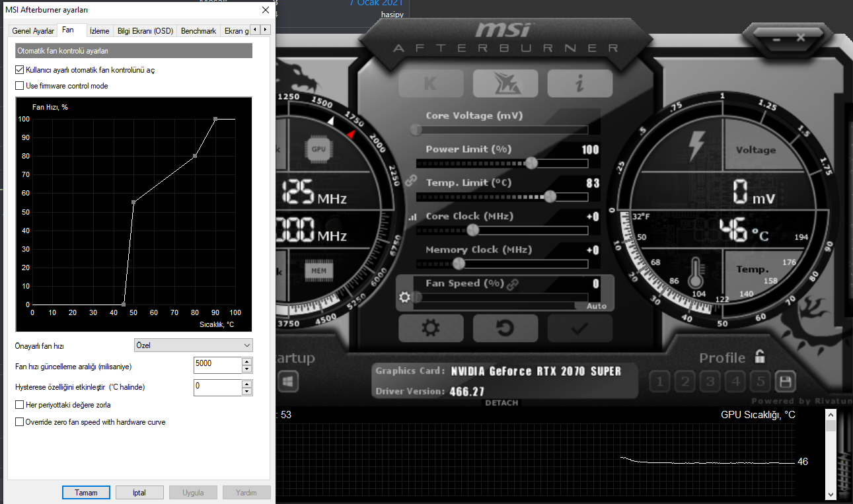This screenshot has height=504, width=853.
Task: Toggle the Fan Speed Auto button
Action: (596, 306)
